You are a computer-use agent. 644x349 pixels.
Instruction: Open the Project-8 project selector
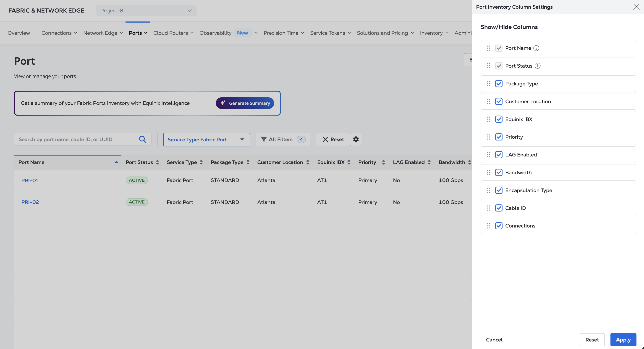[146, 11]
